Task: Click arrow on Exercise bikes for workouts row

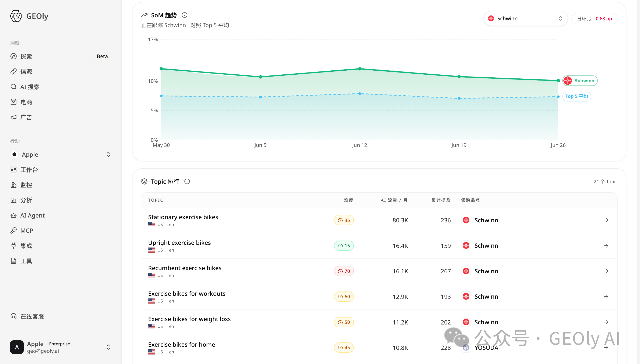Action: coord(606,297)
